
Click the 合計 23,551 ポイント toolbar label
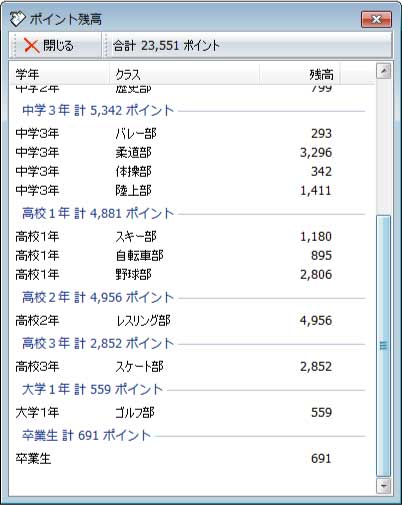point(166,46)
